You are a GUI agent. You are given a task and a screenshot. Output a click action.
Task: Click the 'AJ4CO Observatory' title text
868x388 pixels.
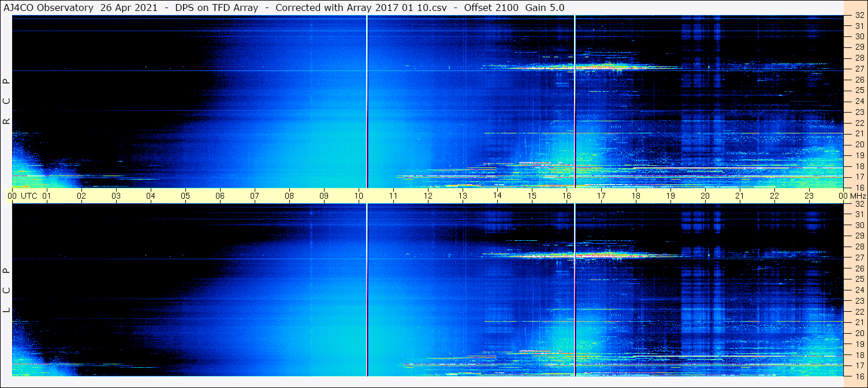(x=49, y=8)
